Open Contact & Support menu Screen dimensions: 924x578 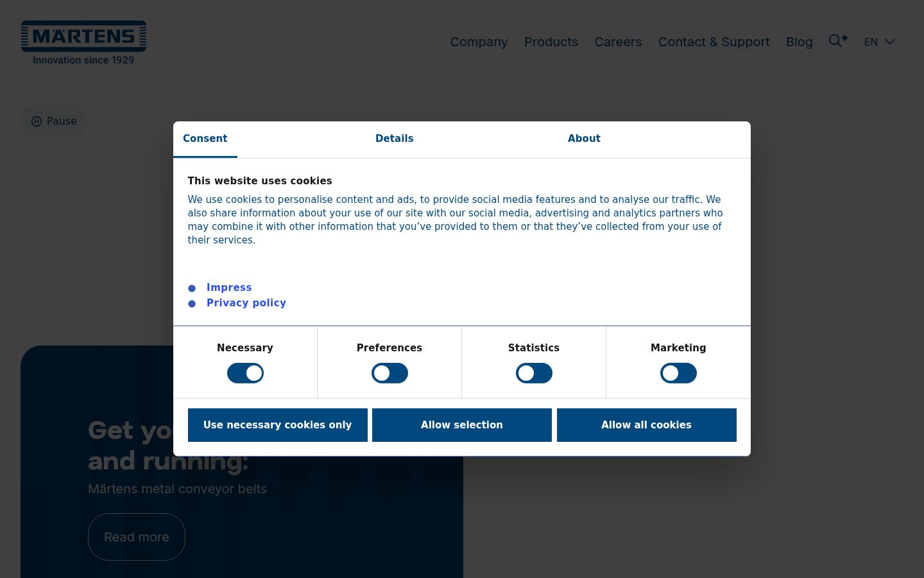pyautogui.click(x=714, y=42)
